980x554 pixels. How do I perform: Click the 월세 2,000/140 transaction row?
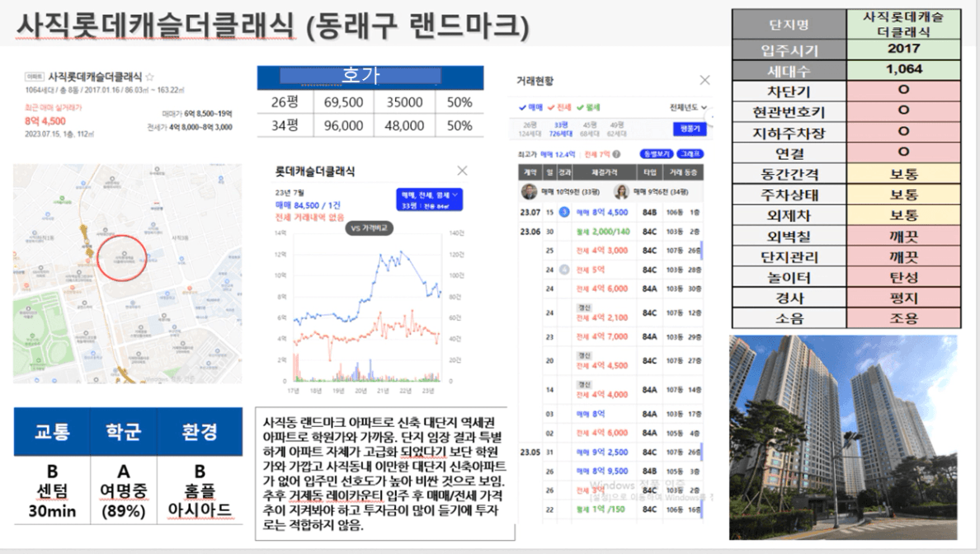[610, 232]
